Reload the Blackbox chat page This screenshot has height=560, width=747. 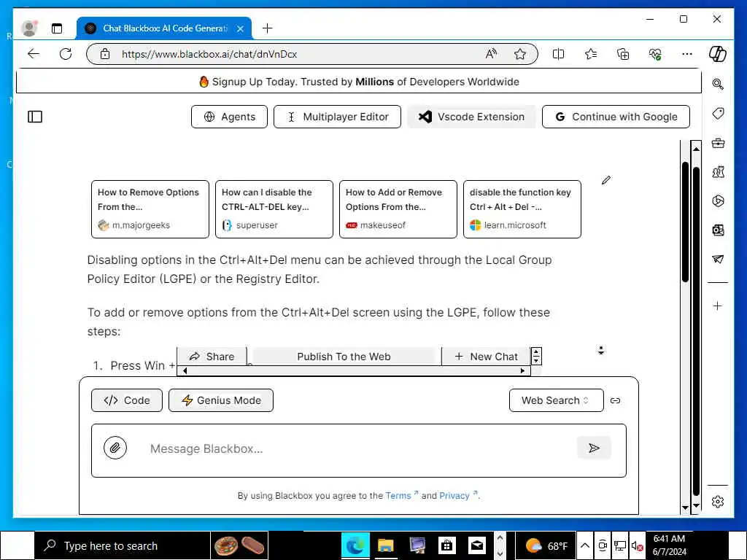(66, 54)
